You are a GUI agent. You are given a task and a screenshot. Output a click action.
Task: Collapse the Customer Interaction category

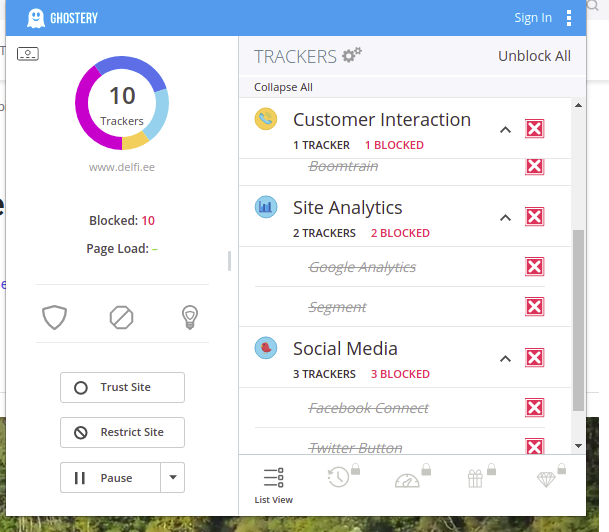click(505, 130)
